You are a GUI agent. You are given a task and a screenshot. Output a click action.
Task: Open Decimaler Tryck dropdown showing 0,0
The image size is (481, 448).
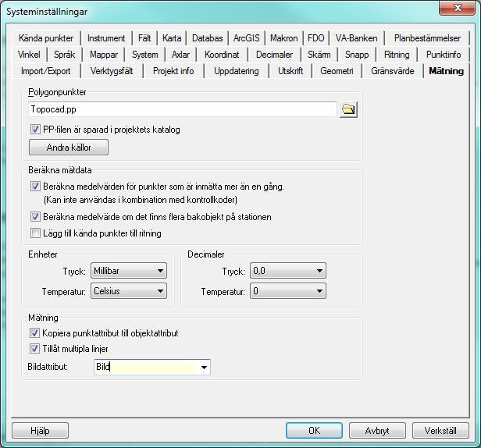tap(288, 271)
